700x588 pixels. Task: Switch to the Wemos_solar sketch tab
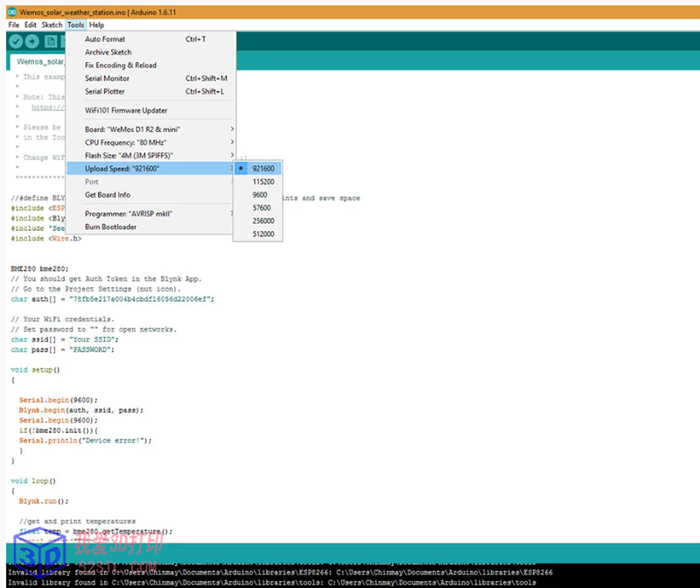[38, 61]
